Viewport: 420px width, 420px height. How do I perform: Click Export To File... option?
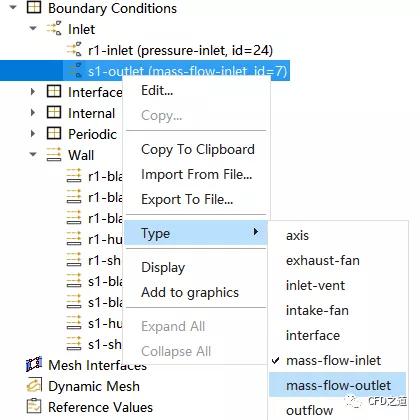tap(187, 199)
